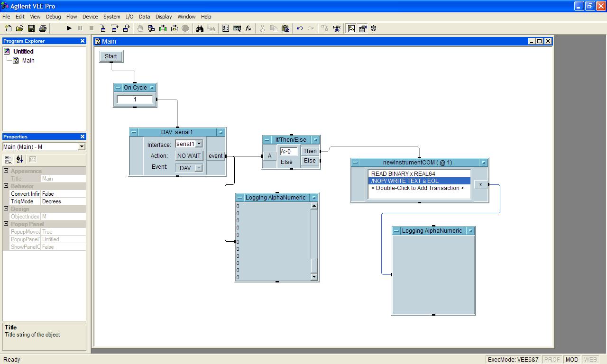Click the Undo arrow icon

(299, 28)
